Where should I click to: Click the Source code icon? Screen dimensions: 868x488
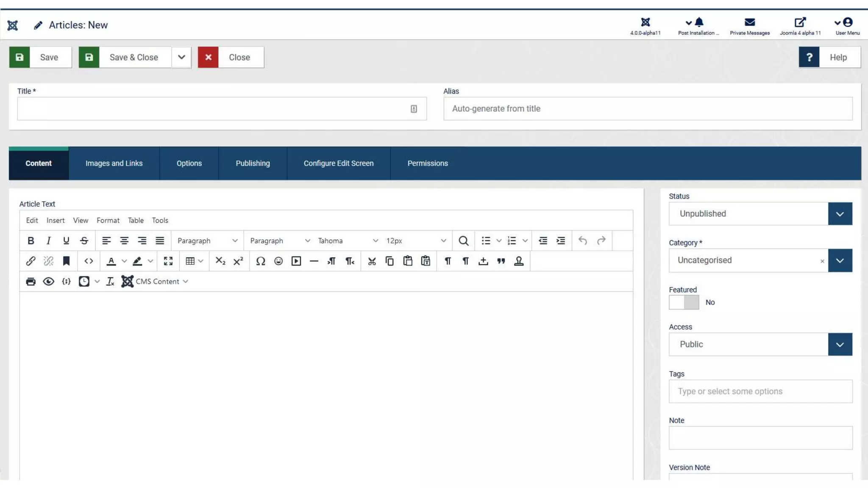pos(89,261)
